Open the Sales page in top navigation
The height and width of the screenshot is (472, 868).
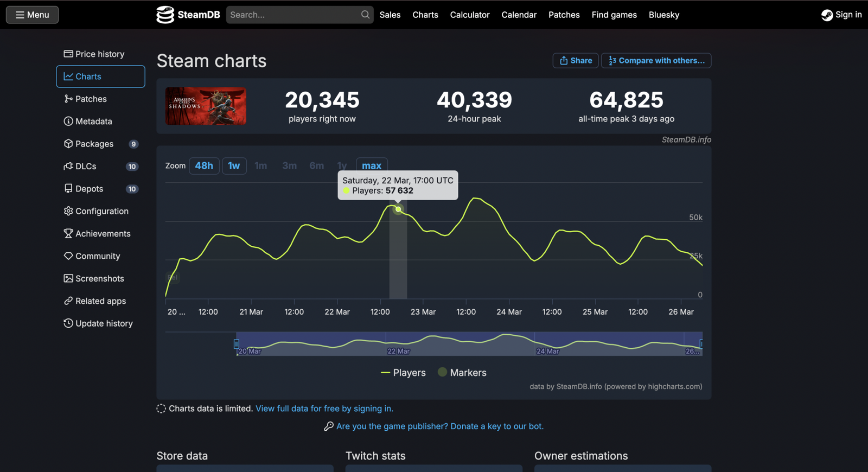coord(390,15)
